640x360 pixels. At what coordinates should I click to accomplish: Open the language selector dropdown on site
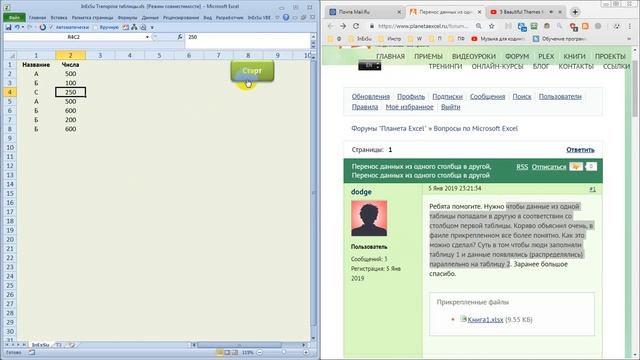369,65
